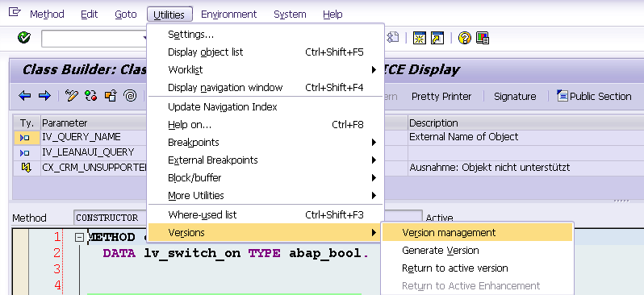Select Version management

click(x=477, y=233)
